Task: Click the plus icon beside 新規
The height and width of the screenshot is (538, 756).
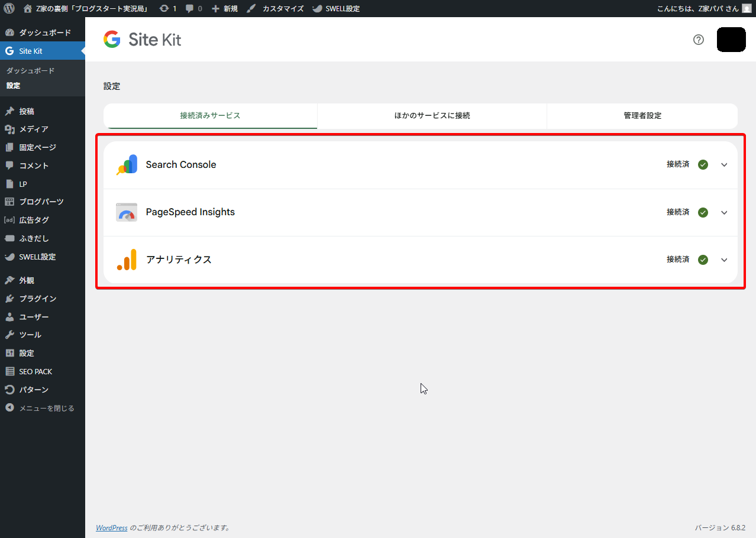Action: point(216,9)
